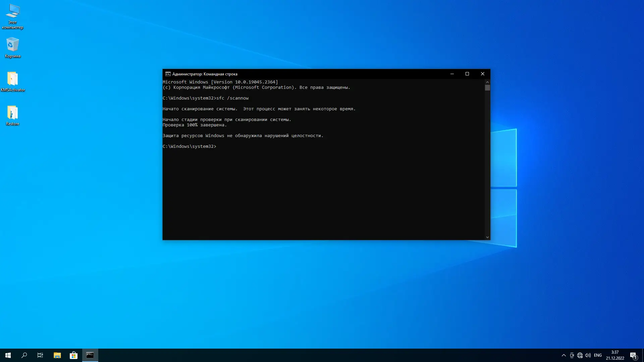
Task: Maximize the Command Prompt window
Action: 467,74
